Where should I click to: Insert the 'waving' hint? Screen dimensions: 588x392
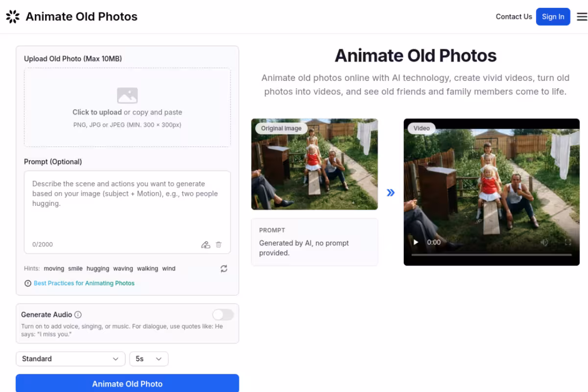(123, 269)
